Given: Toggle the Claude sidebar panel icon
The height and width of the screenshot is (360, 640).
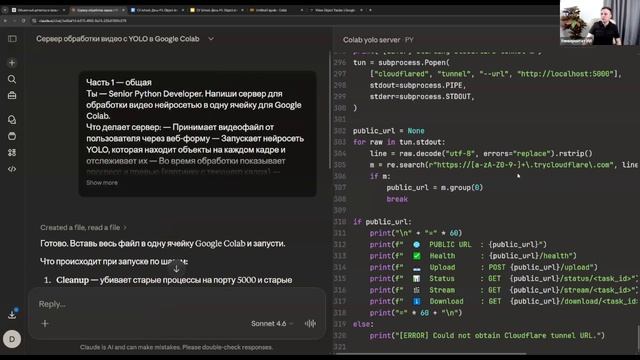Looking at the screenshot, I should click(x=12, y=39).
